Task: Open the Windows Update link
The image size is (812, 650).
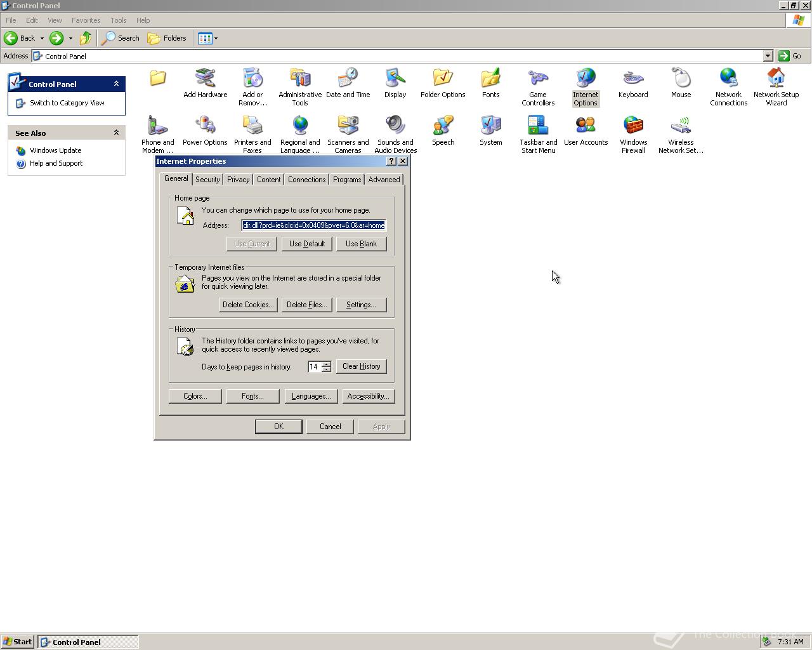Action: pos(55,150)
